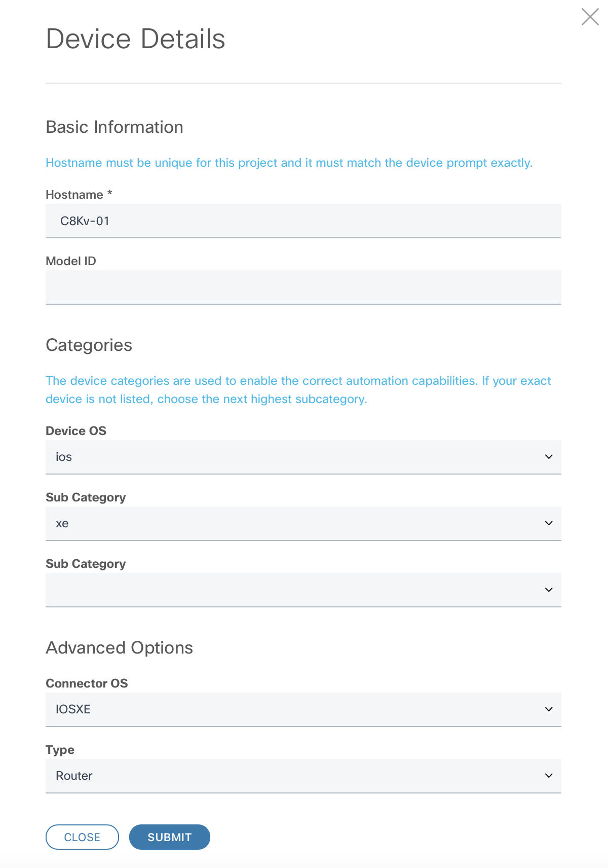Click the Type field chevron arrow
This screenshot has width=608, height=868.
pos(548,776)
